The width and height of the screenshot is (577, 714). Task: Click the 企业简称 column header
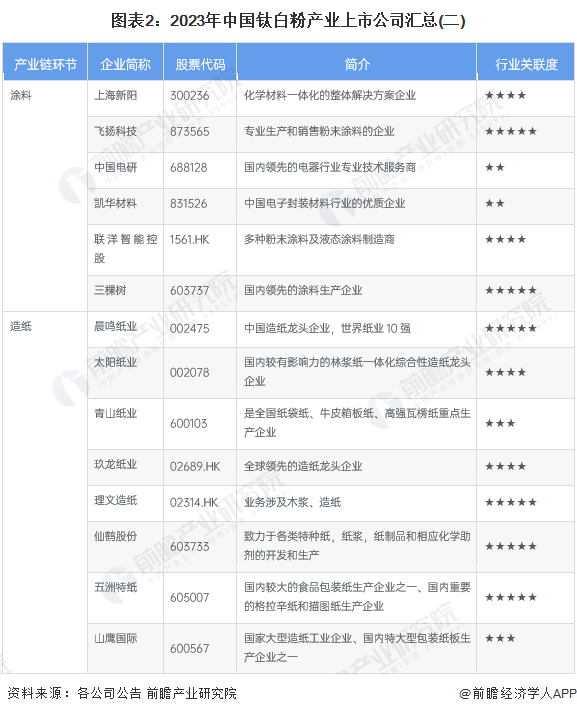pos(126,63)
